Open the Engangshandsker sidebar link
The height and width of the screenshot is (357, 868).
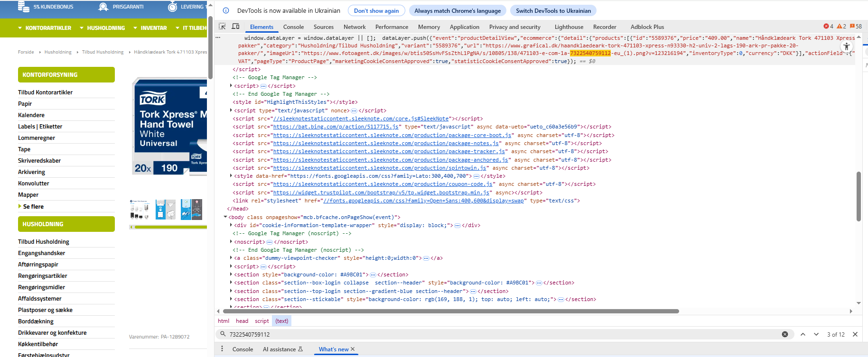coord(42,253)
